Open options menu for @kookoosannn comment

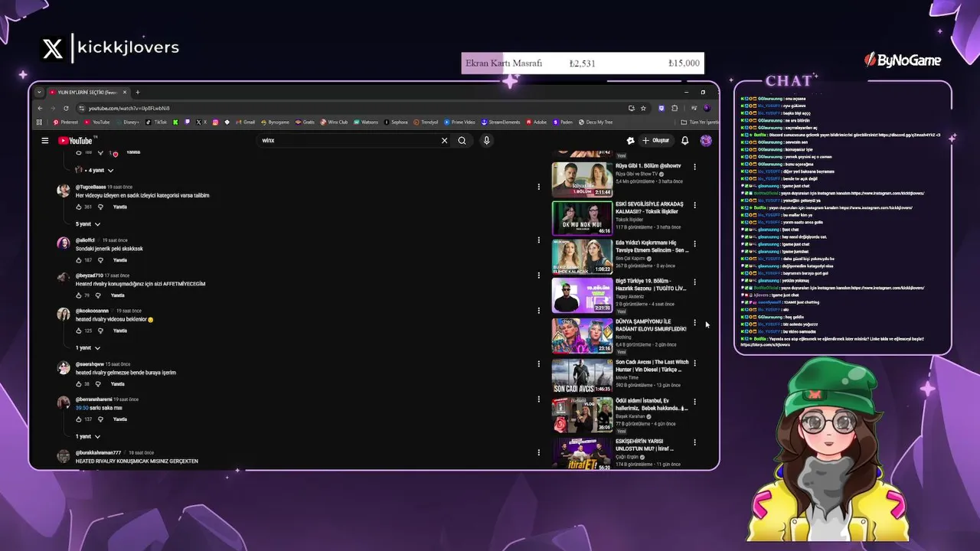[x=539, y=311]
